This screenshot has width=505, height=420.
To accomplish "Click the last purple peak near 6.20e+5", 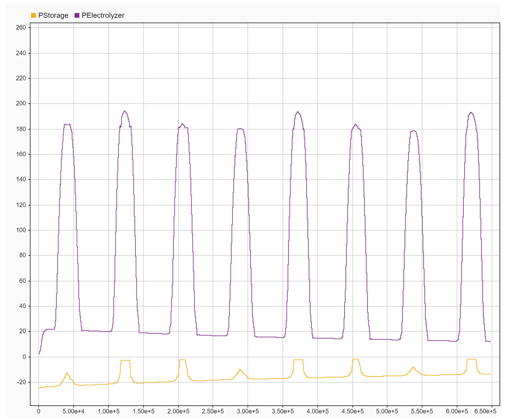I will click(x=471, y=112).
